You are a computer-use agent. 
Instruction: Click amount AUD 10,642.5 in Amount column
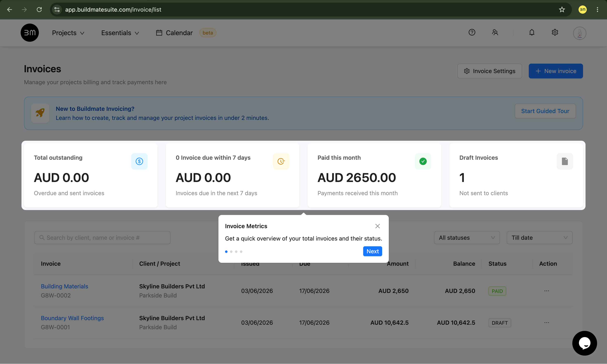pyautogui.click(x=389, y=322)
